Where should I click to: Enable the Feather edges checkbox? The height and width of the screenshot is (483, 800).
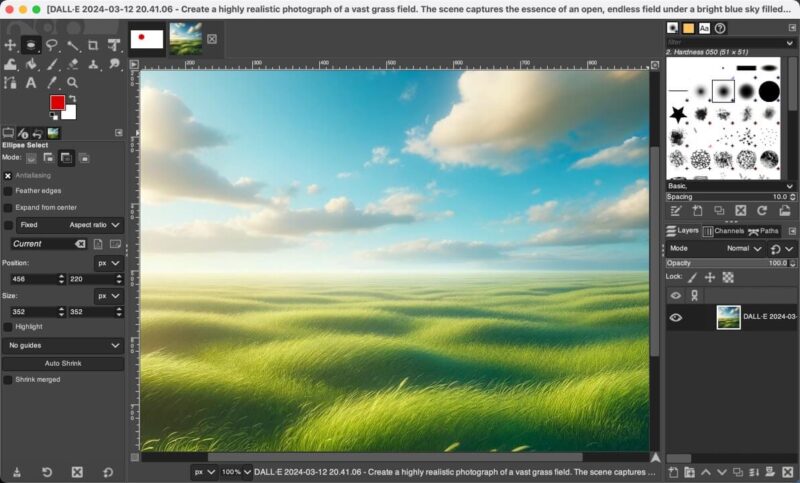tap(8, 191)
